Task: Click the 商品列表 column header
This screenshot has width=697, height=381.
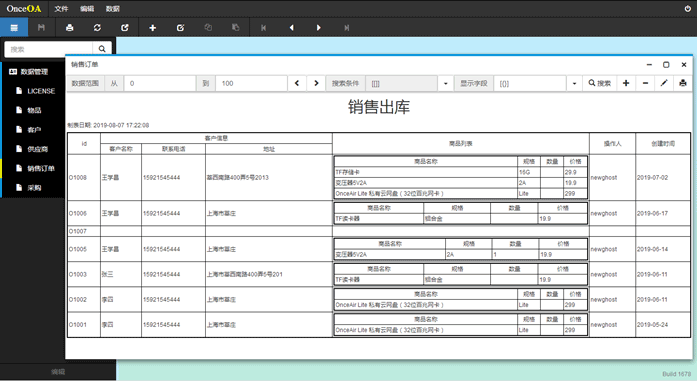Action: [x=461, y=144]
